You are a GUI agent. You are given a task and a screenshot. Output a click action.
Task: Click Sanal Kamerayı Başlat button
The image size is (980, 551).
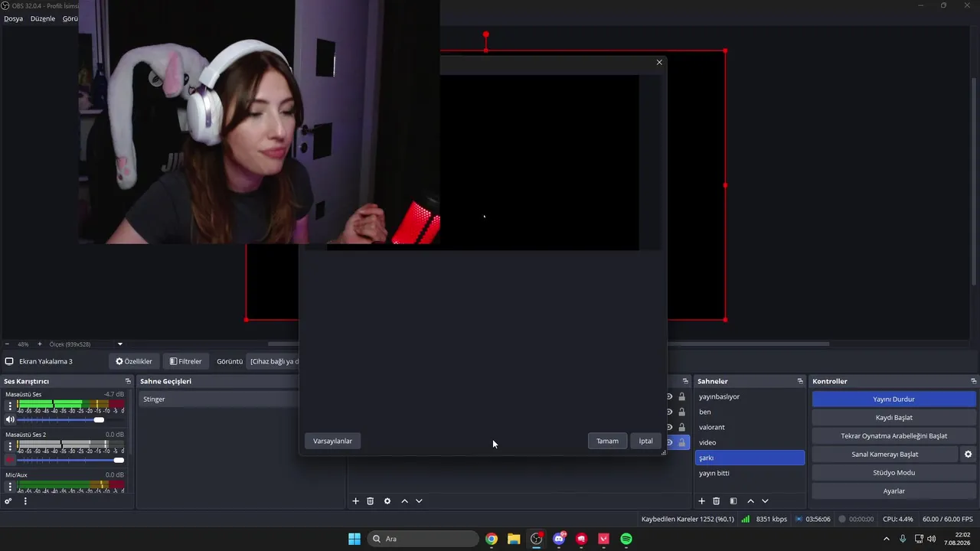[885, 455]
